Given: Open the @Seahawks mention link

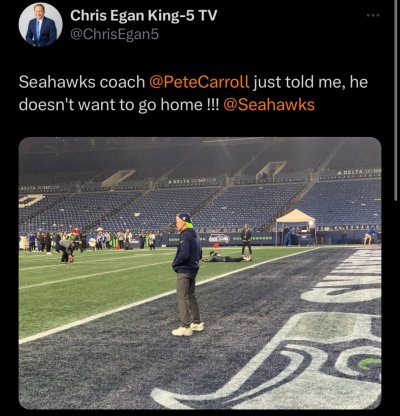Looking at the screenshot, I should [269, 105].
